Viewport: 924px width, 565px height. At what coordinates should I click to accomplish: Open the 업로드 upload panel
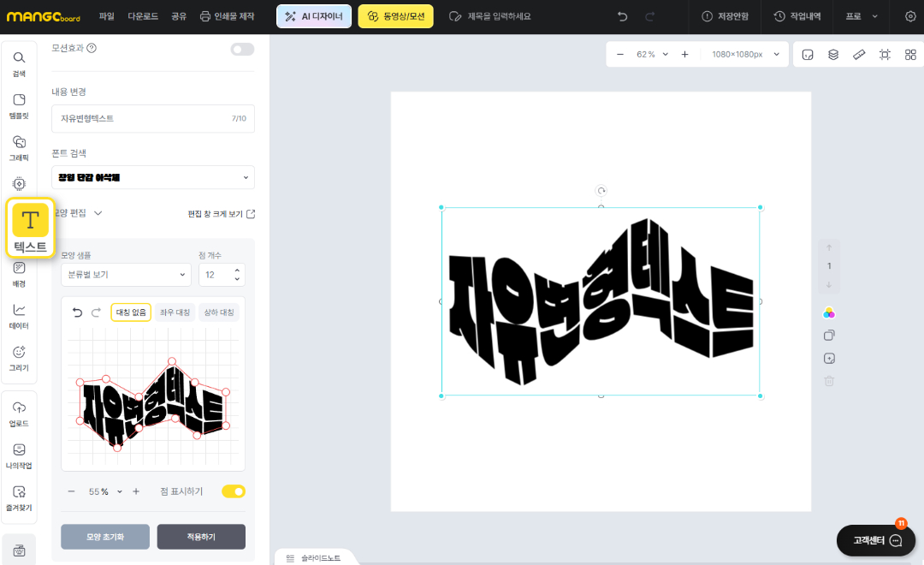[x=19, y=413]
